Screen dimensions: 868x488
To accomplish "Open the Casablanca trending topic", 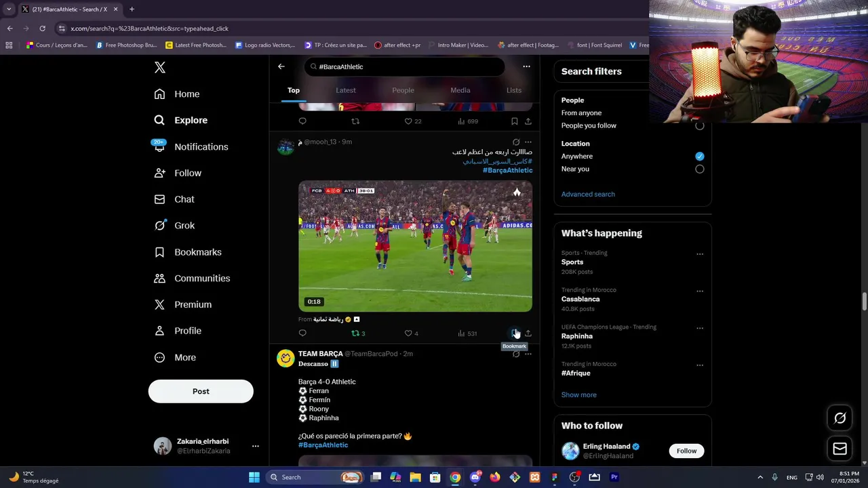I will point(580,299).
